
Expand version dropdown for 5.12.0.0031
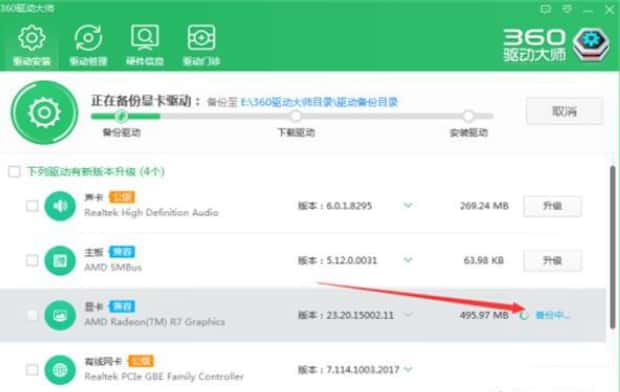(408, 260)
